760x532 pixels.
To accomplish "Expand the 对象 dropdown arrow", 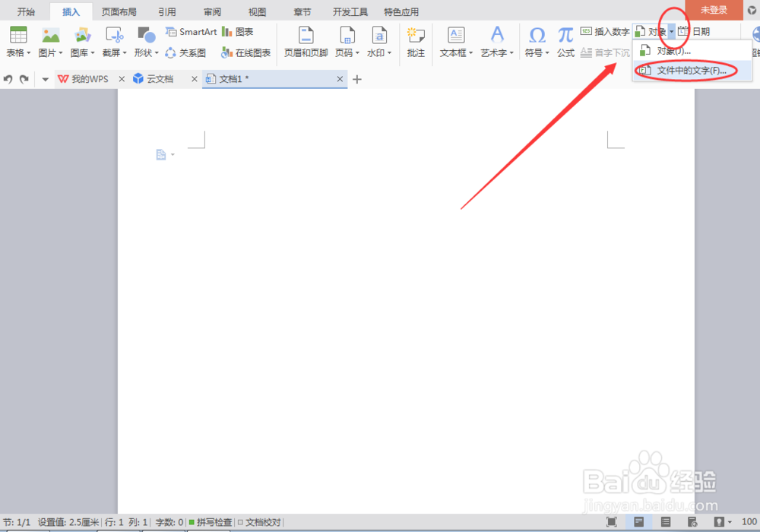I will coord(671,32).
